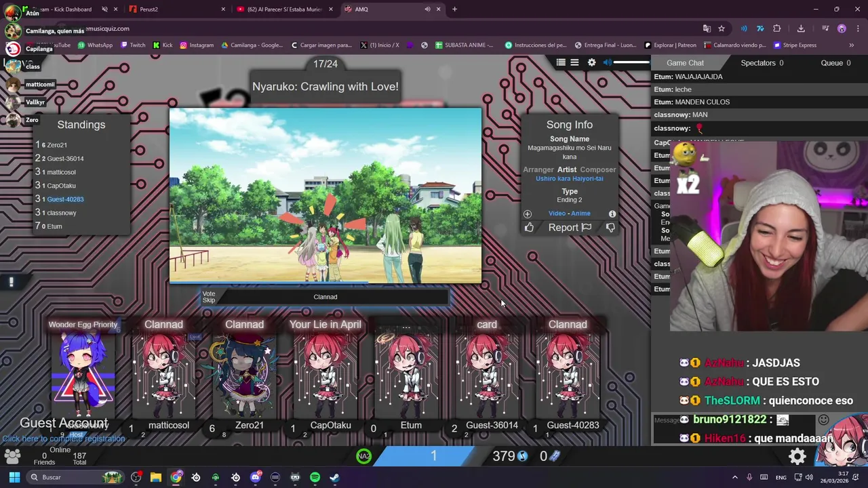Click matticosol avatar in player row
Image resolution: width=868 pixels, height=488 pixels.
[x=163, y=376]
